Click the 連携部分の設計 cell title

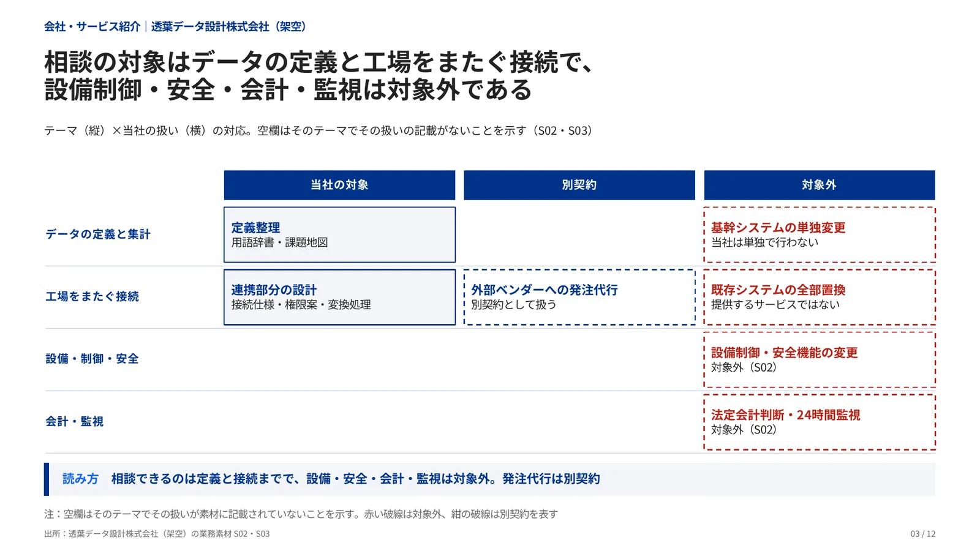pyautogui.click(x=274, y=290)
